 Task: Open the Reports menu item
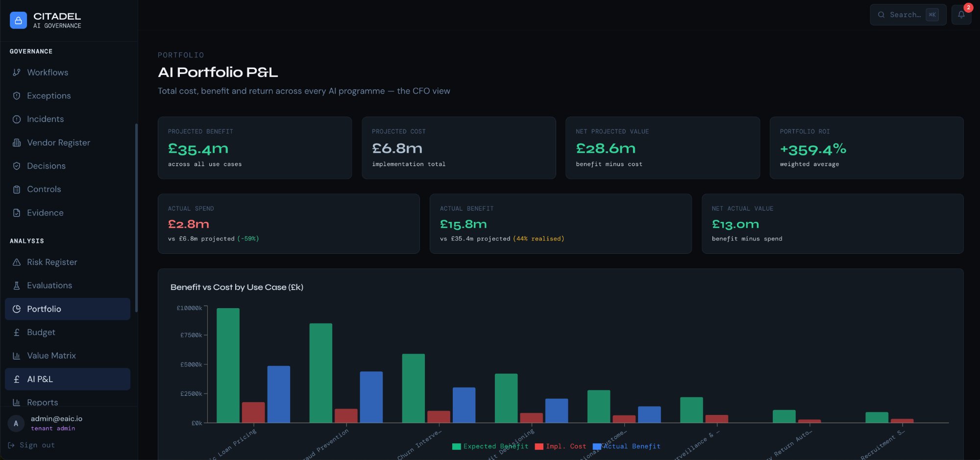click(x=67, y=402)
